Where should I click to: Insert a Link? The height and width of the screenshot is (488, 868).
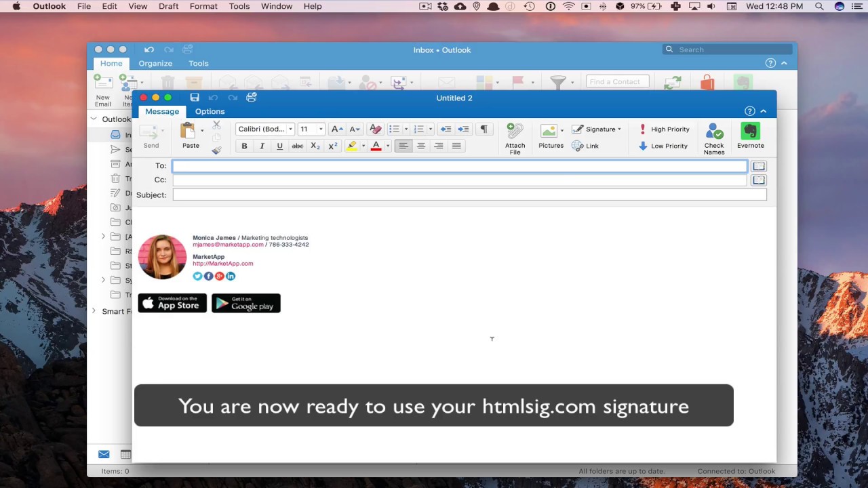tap(585, 146)
